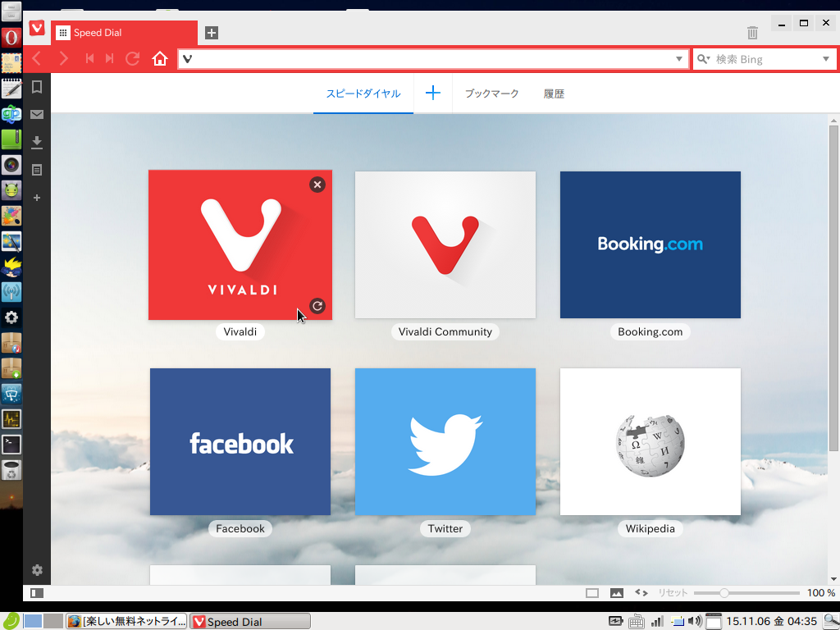The height and width of the screenshot is (630, 840).
Task: Select the Speed Dial browser tab
Action: (x=125, y=33)
